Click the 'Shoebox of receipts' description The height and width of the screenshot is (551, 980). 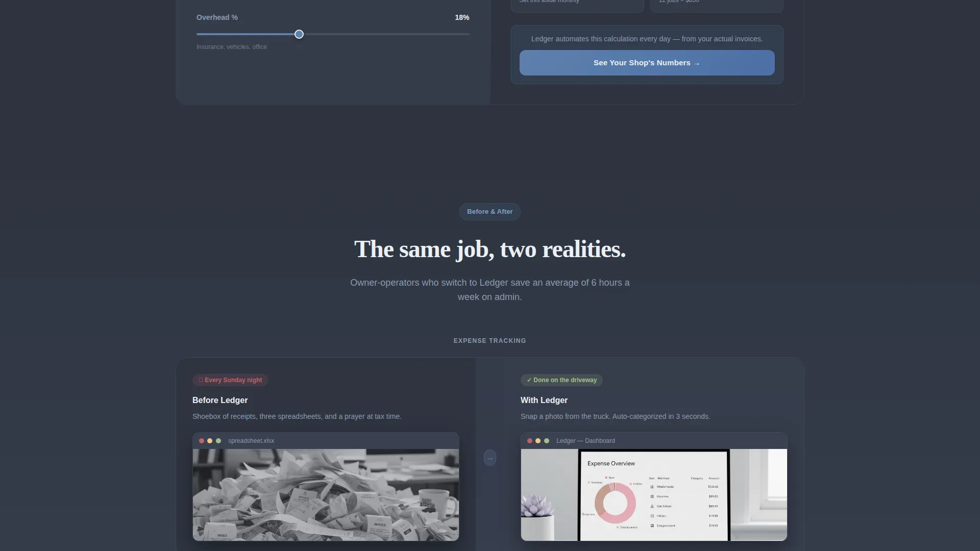pyautogui.click(x=297, y=416)
